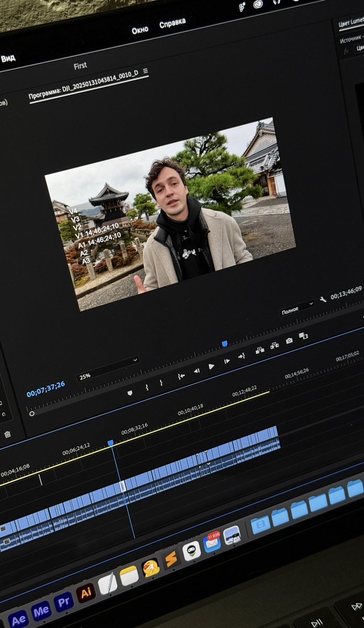Select the First workspace tab

coord(80,66)
